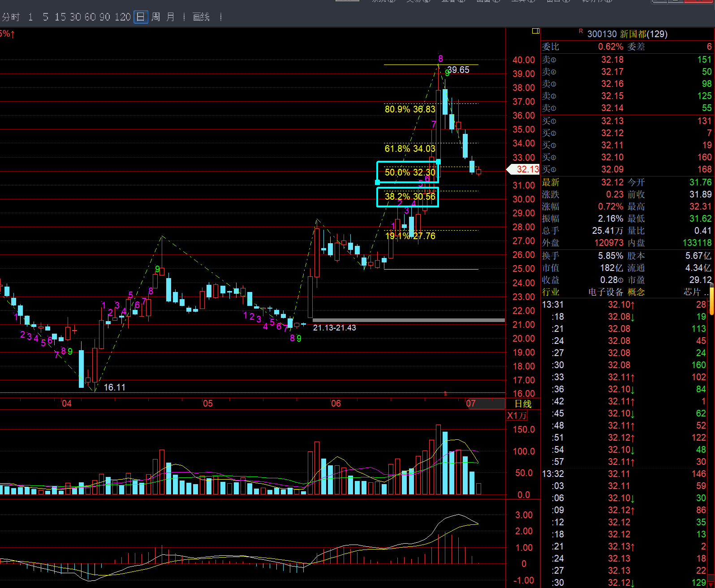Switch to the 周 weekly period
715x588 pixels.
pyautogui.click(x=155, y=17)
